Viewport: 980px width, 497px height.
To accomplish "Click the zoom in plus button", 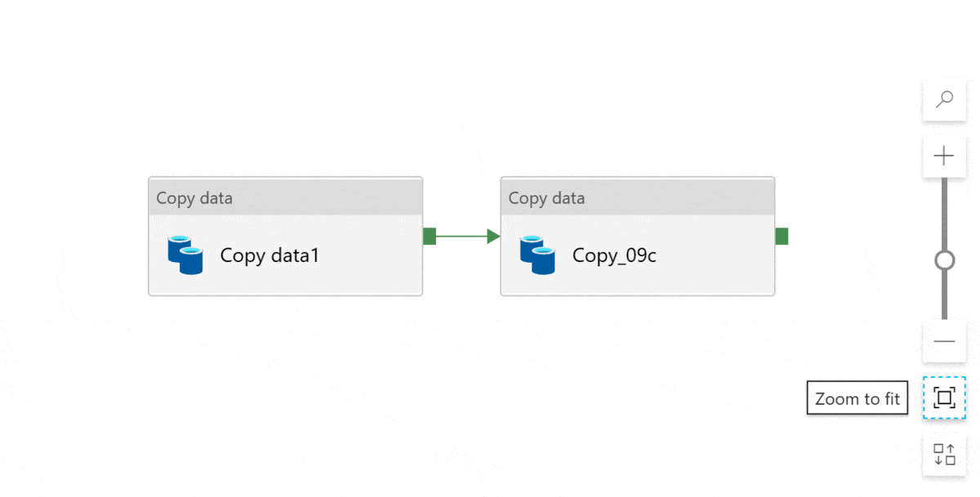I will (944, 156).
